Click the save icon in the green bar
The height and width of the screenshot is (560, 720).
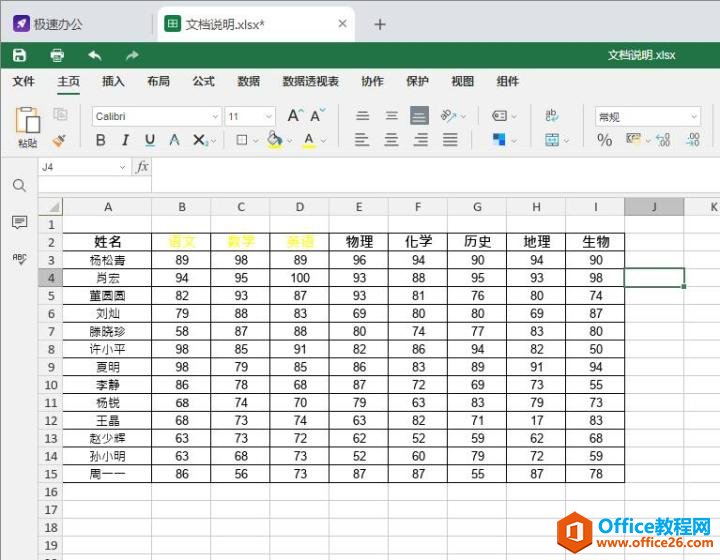[x=19, y=55]
